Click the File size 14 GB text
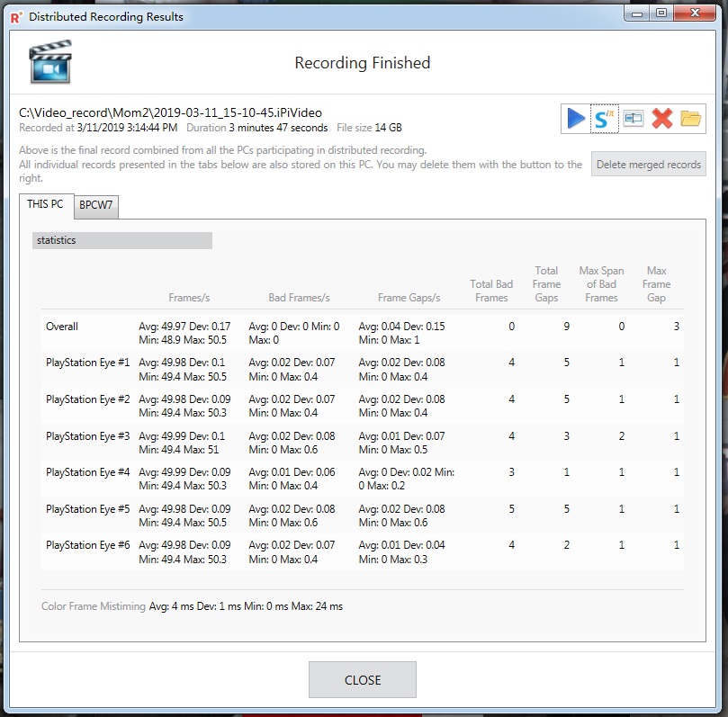728x717 pixels. [x=369, y=128]
